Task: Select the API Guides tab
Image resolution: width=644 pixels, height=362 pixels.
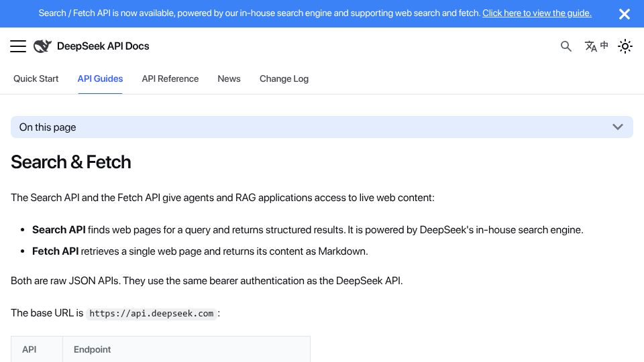Action: click(x=100, y=79)
